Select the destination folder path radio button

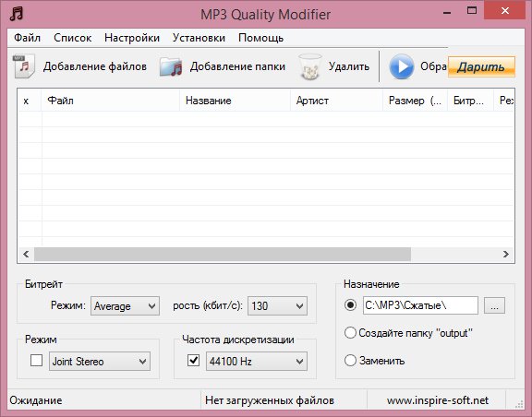pyautogui.click(x=350, y=305)
